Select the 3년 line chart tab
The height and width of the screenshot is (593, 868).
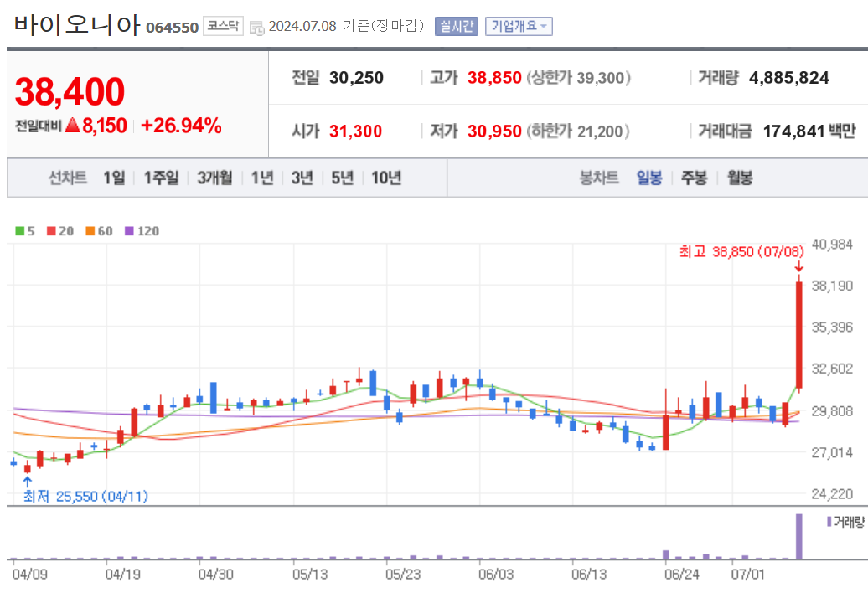point(302,178)
